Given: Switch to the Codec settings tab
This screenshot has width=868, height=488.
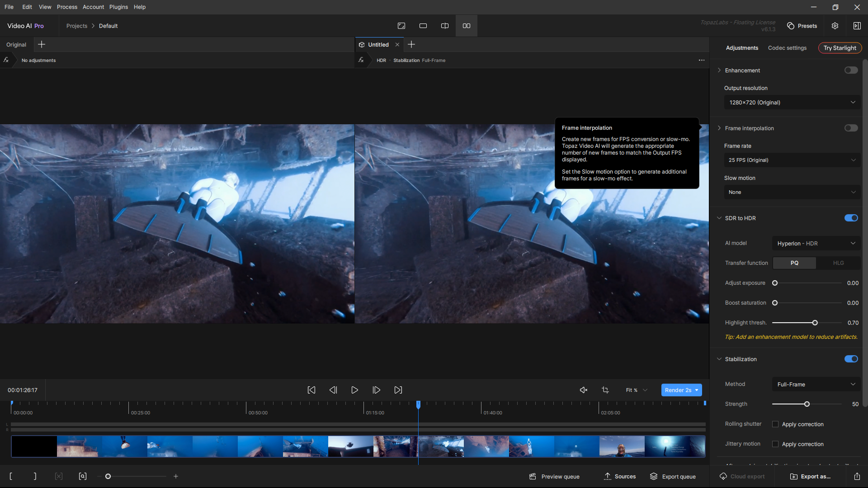Looking at the screenshot, I should [x=787, y=48].
